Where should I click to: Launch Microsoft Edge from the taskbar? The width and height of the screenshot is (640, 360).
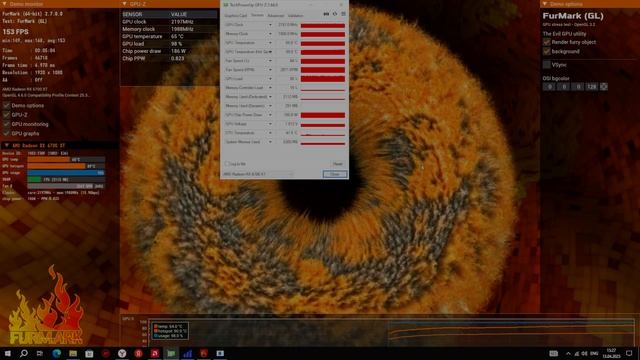[x=56, y=353]
